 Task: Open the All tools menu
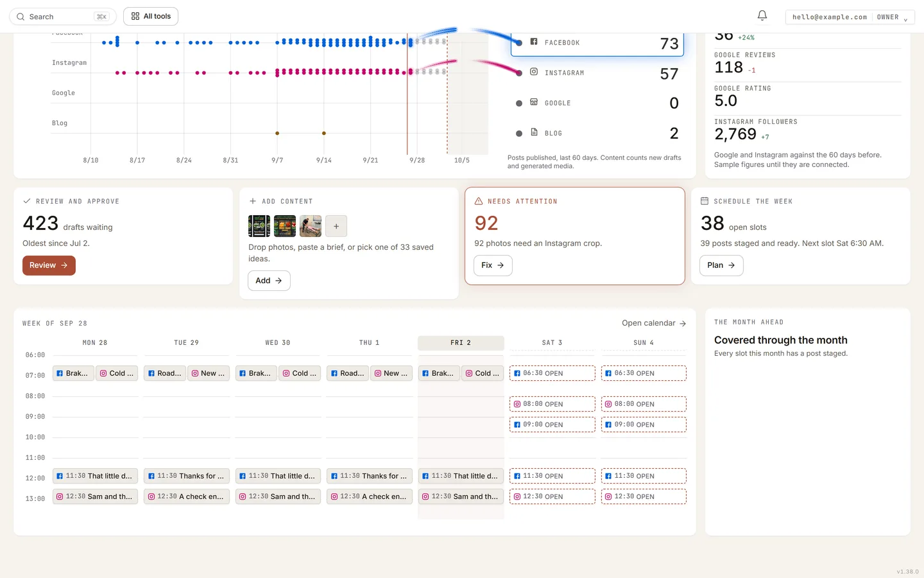(x=151, y=16)
